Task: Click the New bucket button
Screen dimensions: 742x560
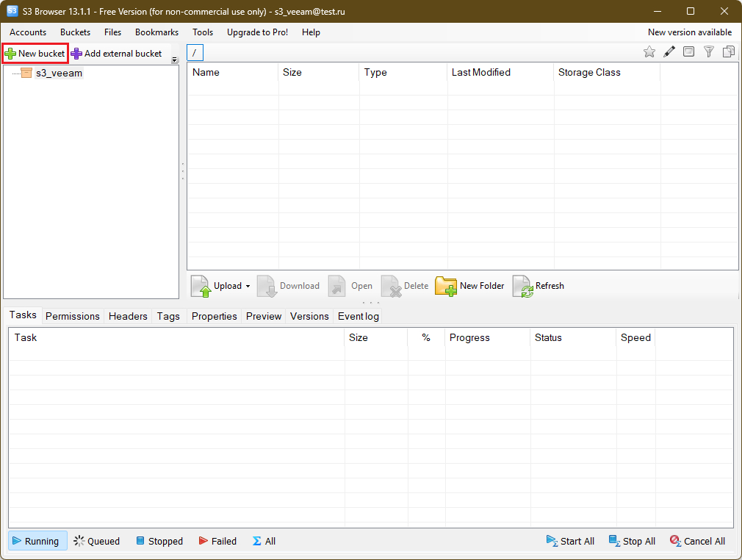Action: [x=35, y=54]
